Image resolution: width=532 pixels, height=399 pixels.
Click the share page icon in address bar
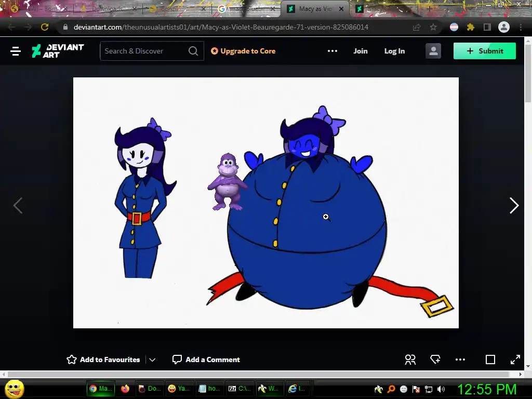(x=417, y=27)
